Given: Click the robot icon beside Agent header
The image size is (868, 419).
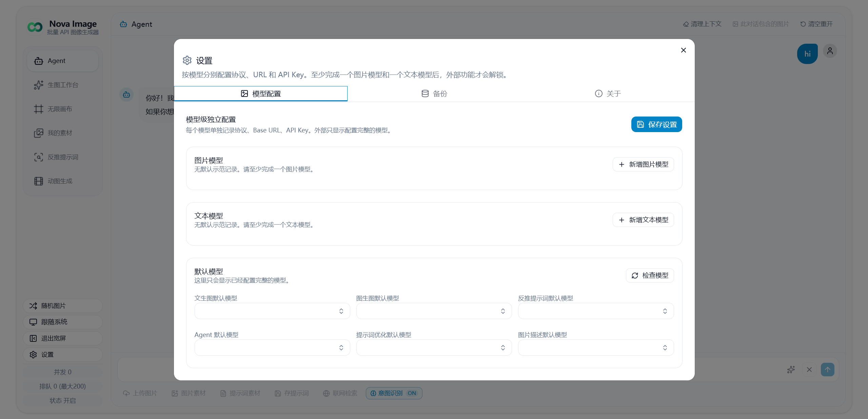Looking at the screenshot, I should pos(123,24).
